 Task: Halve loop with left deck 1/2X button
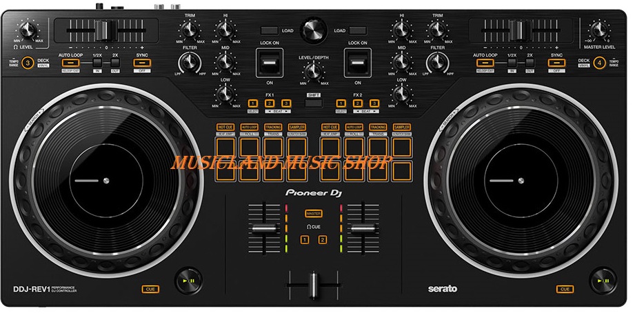[97, 63]
